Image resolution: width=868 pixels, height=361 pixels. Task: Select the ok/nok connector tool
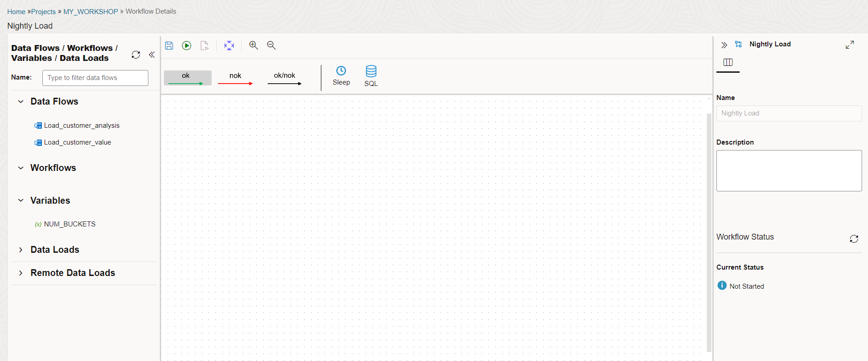pos(284,78)
